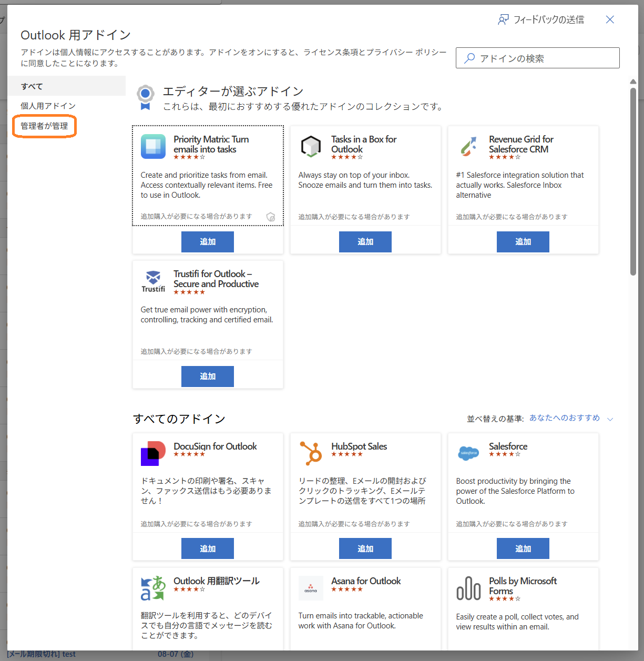Expand the sort order chevron
The height and width of the screenshot is (661, 644).
point(610,419)
